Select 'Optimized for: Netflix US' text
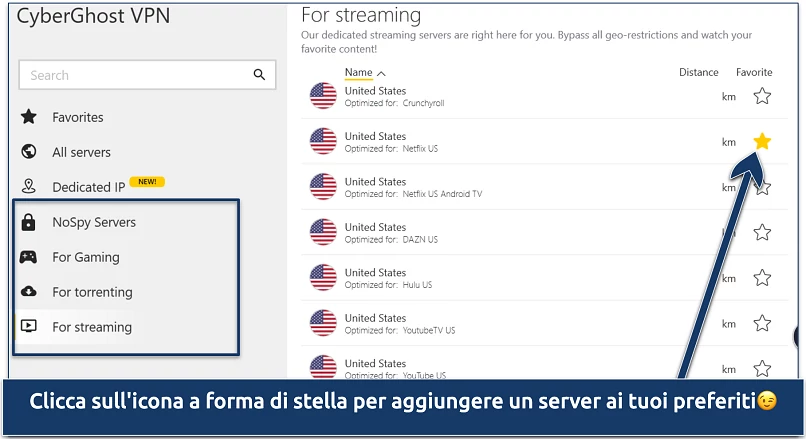Screen dimensions: 806x439 click(x=391, y=149)
